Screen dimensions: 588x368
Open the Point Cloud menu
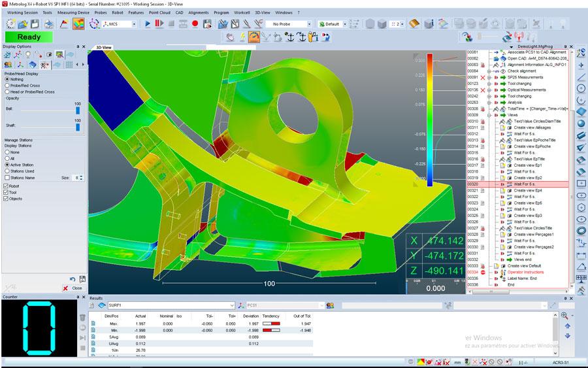159,12
